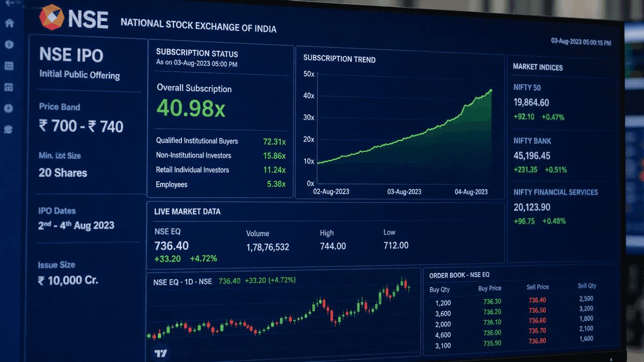The image size is (644, 362).
Task: Click NIFTY BANK value 45,196.45
Action: tap(532, 156)
